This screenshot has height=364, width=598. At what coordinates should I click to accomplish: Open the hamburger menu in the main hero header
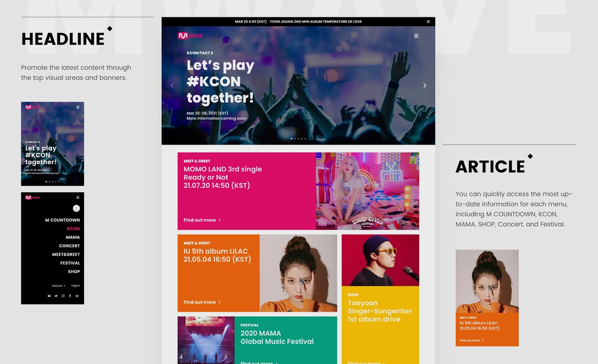pos(416,36)
